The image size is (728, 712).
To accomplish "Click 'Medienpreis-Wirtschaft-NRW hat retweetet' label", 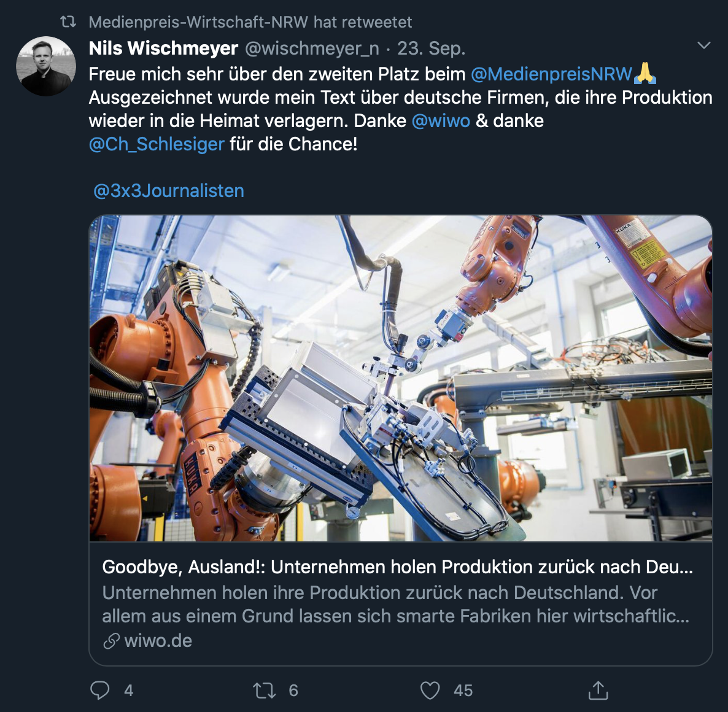I will [250, 22].
